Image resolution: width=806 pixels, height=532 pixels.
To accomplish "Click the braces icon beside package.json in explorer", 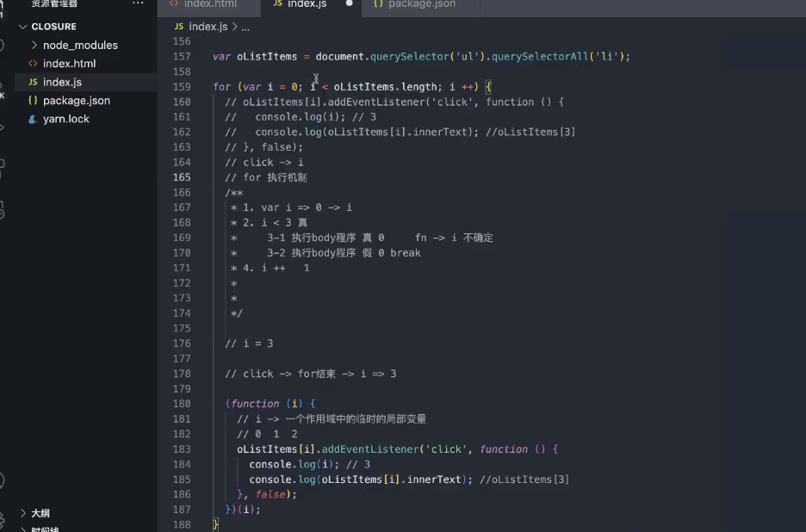I will (33, 101).
